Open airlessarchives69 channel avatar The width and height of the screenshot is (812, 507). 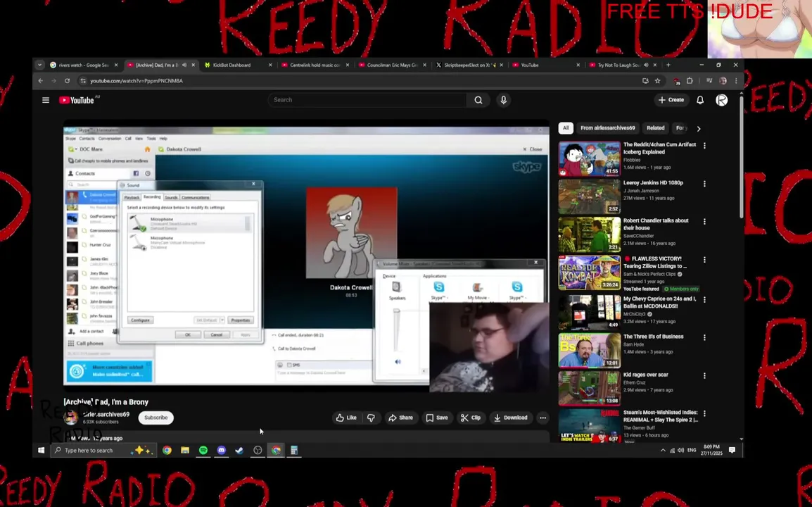71,418
